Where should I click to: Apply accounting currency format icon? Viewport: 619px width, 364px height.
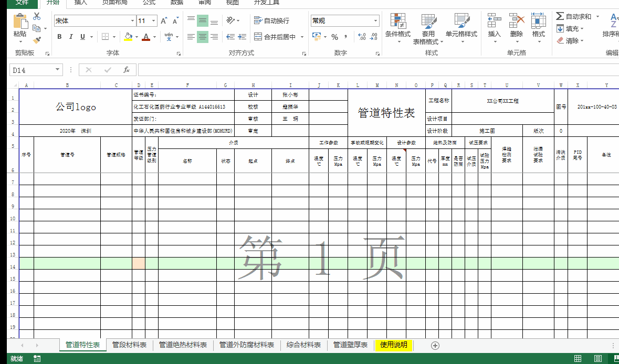coord(317,37)
